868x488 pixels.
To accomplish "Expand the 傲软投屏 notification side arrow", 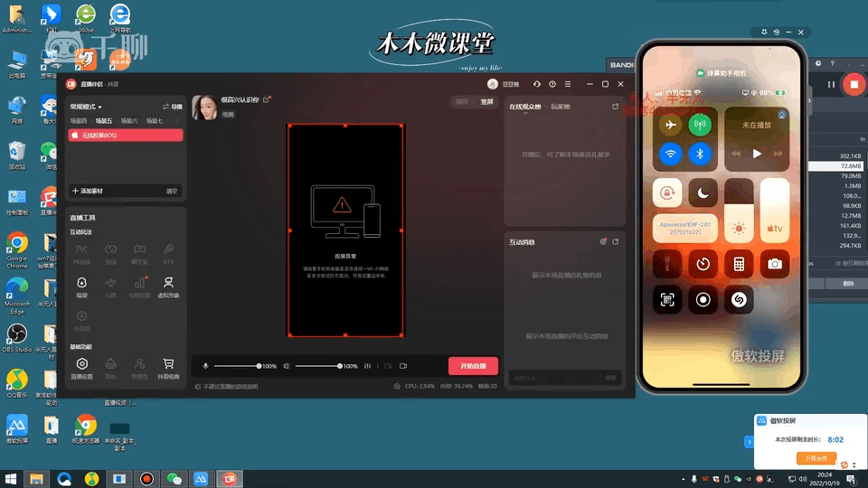I will [x=749, y=442].
